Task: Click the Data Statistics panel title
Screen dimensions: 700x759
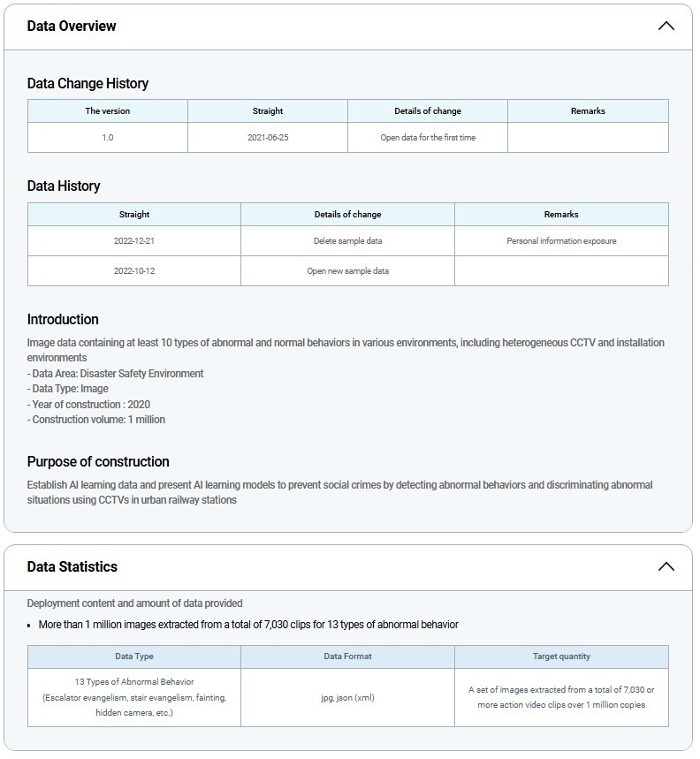Action: (x=72, y=567)
